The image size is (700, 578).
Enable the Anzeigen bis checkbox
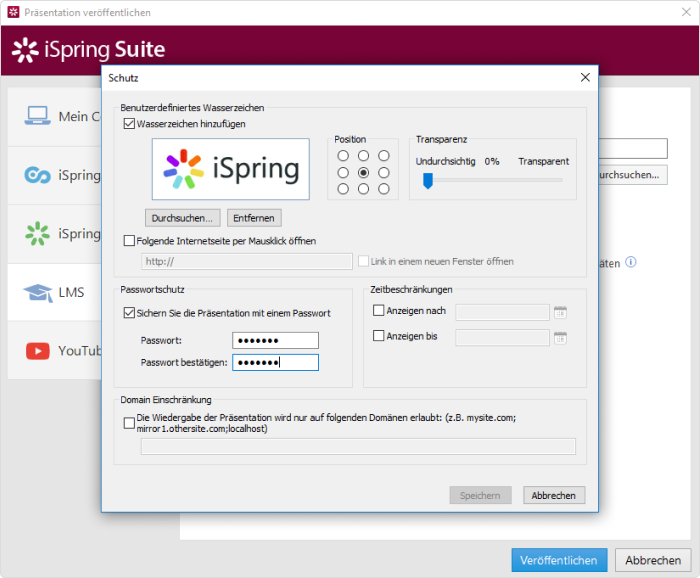click(x=378, y=336)
